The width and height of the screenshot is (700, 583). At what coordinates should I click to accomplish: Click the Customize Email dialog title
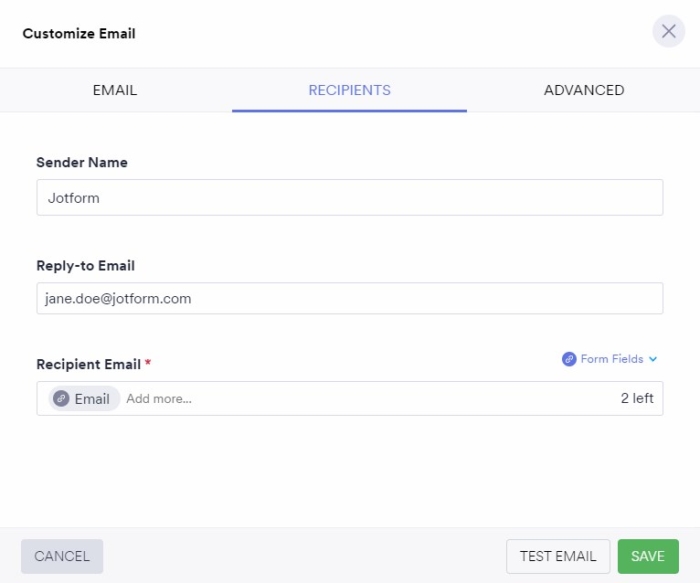[x=79, y=34]
